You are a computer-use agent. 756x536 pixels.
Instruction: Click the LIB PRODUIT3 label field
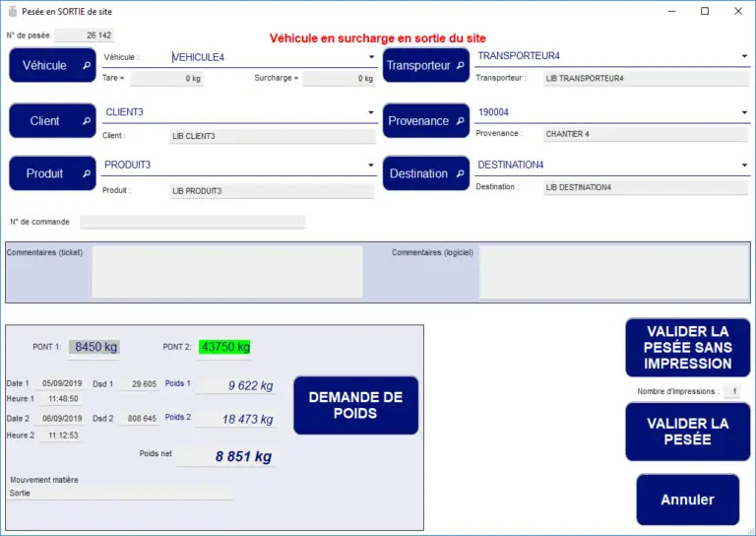272,191
